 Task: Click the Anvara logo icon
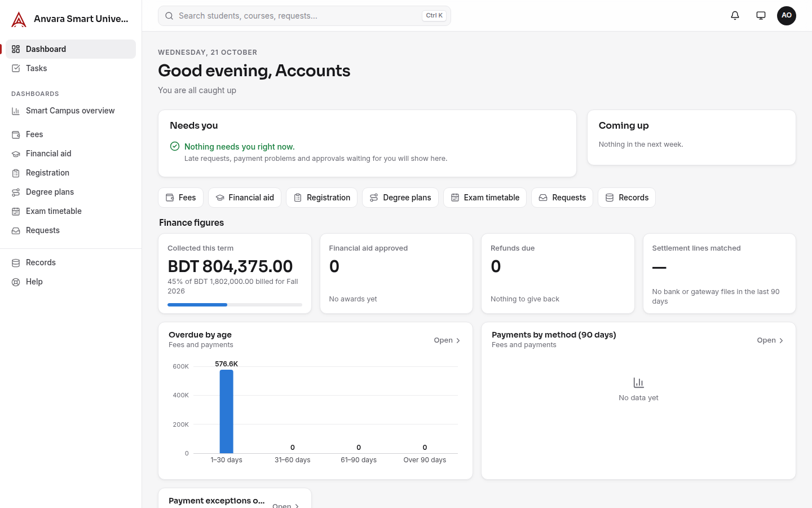click(x=19, y=19)
